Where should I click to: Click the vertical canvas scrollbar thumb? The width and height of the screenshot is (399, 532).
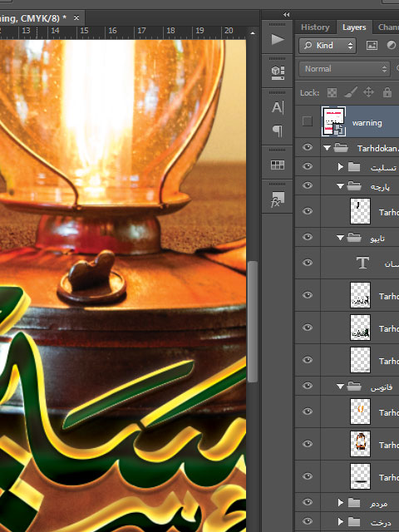coord(252,322)
